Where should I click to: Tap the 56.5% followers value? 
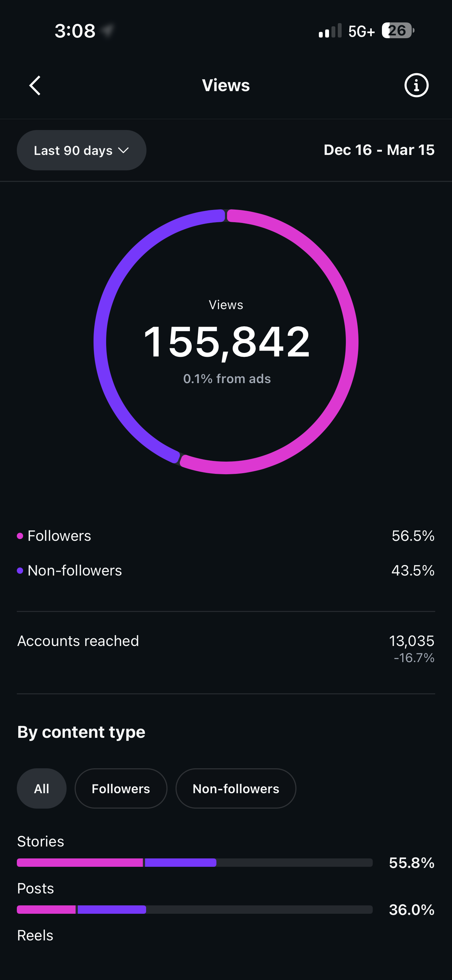pyautogui.click(x=413, y=536)
